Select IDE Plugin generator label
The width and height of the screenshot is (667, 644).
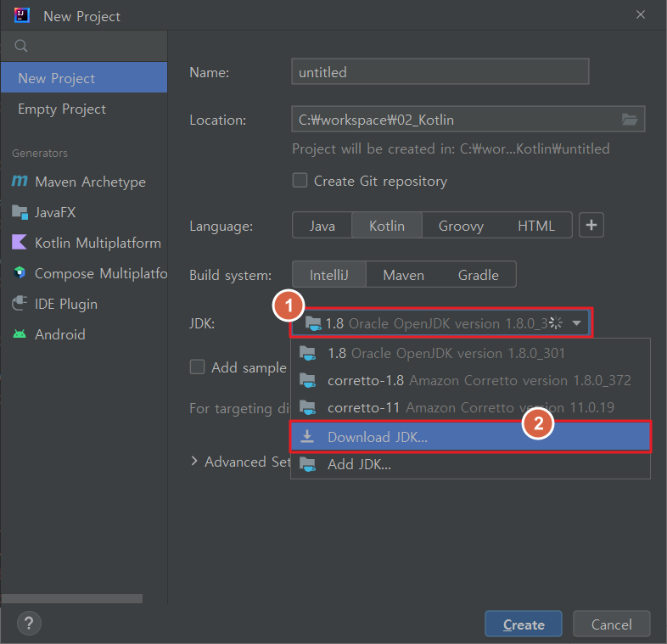(66, 304)
